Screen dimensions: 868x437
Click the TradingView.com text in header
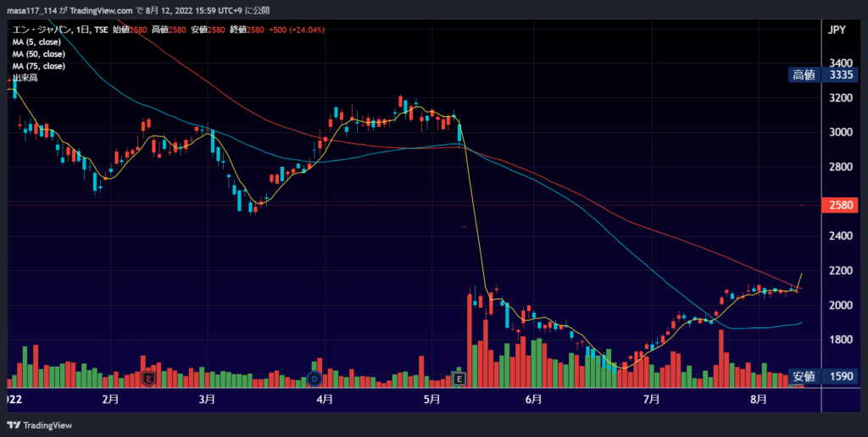pos(102,11)
